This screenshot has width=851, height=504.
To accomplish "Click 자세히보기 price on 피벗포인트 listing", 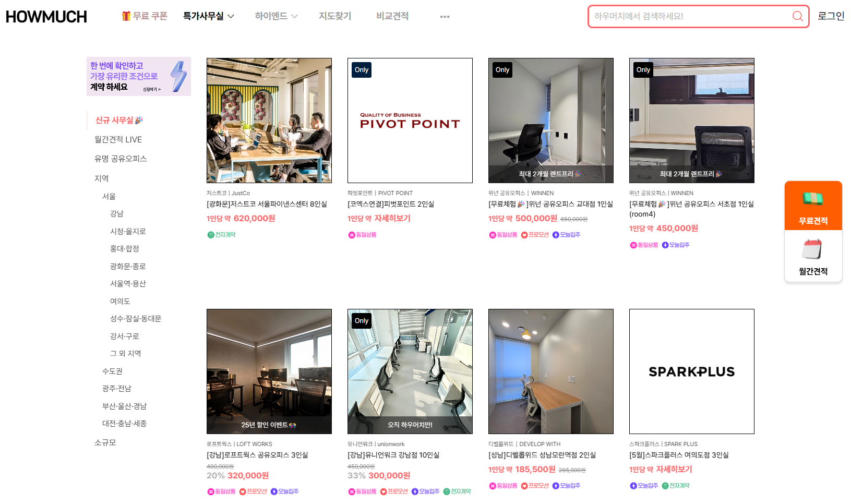I will 392,218.
